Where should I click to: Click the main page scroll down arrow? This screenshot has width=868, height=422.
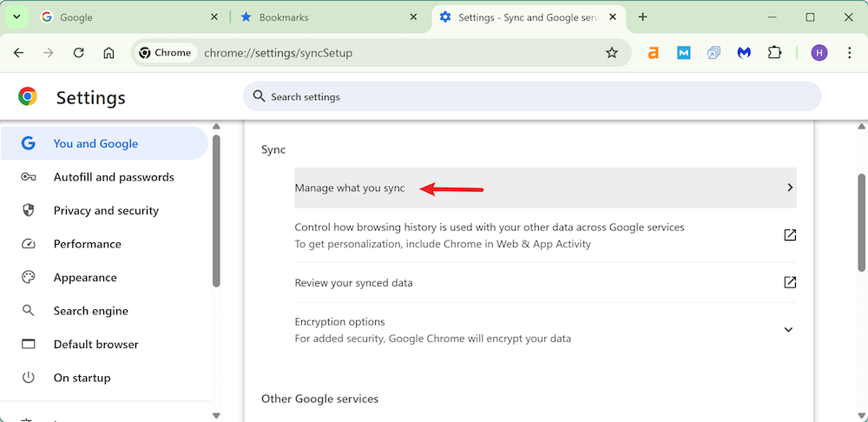tap(862, 415)
